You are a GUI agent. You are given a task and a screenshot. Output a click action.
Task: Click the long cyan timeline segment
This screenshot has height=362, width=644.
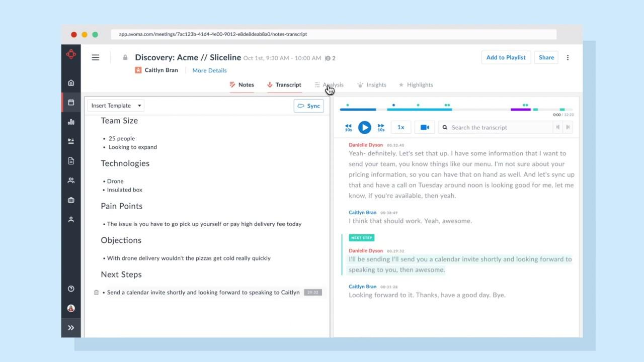(x=420, y=110)
